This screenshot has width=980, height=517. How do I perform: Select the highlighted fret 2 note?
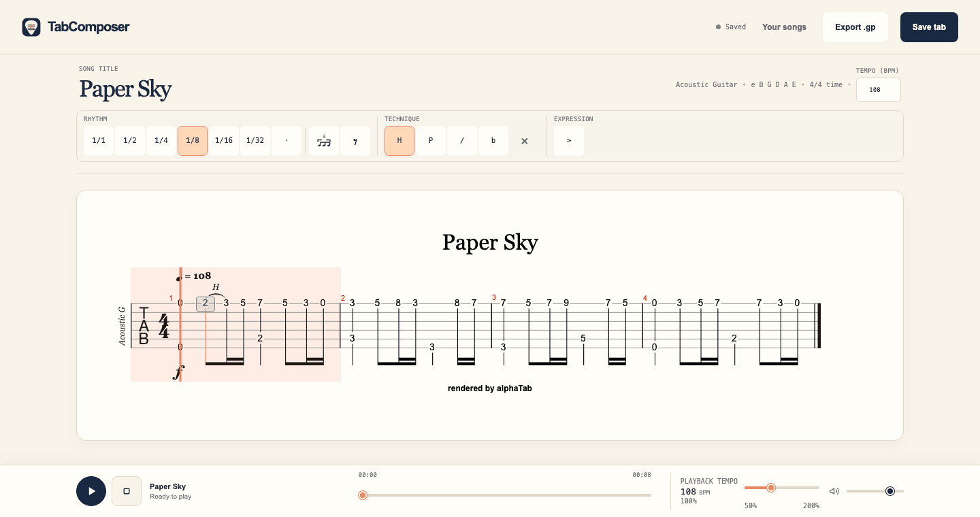tap(206, 303)
